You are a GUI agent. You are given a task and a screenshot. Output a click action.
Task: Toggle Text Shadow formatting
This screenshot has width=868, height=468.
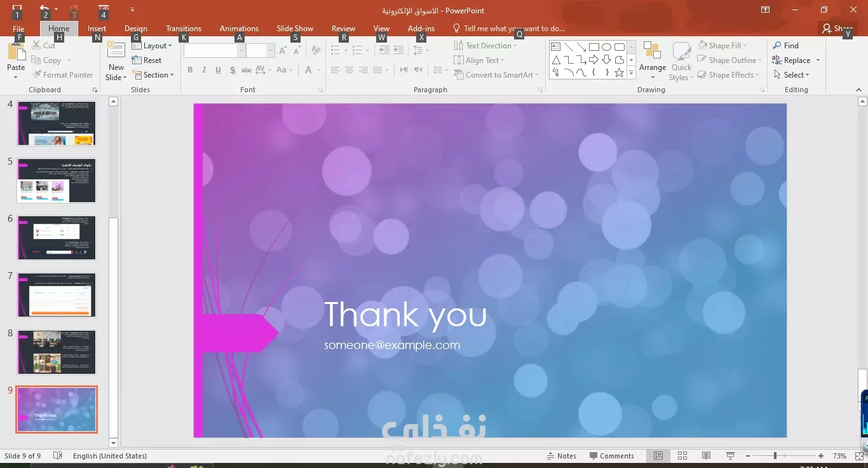pos(233,70)
